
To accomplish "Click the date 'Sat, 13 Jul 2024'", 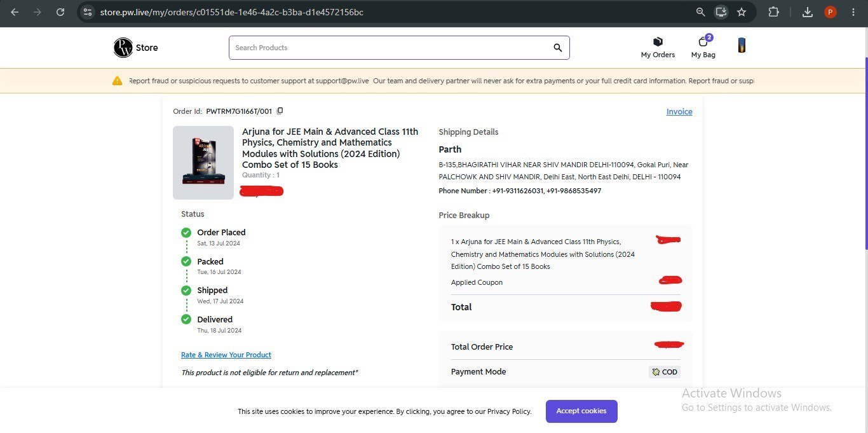I will pos(219,244).
